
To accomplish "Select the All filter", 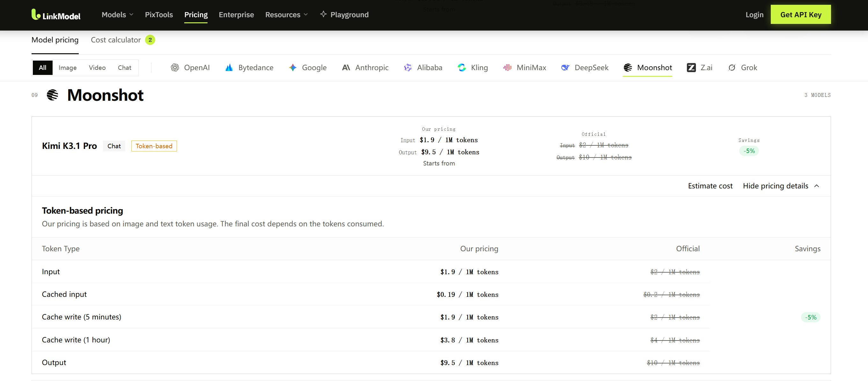I will (42, 68).
